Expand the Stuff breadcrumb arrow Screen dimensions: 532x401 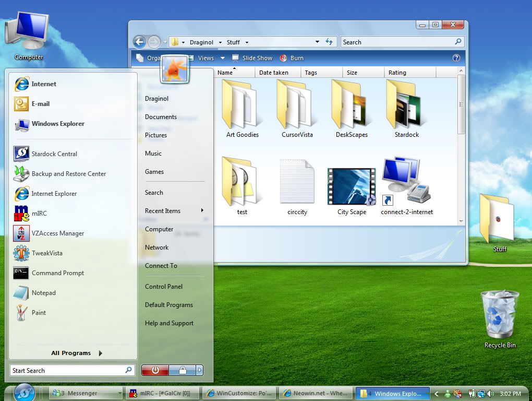tap(247, 42)
